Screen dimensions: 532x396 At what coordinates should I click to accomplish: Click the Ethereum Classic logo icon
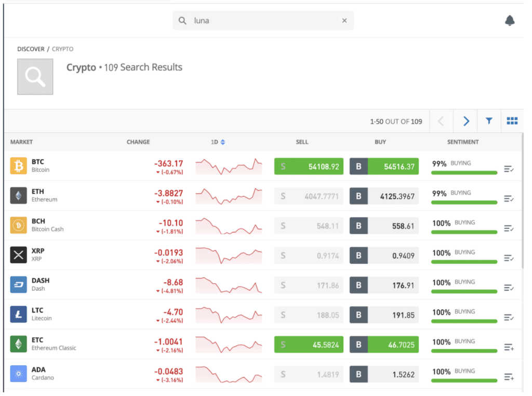pyautogui.click(x=18, y=344)
